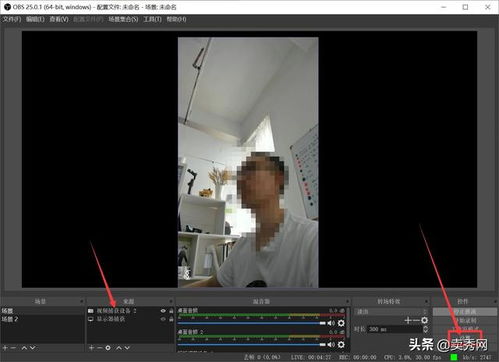Move the scene up in the Scenes list
499x362 pixels.
click(x=24, y=348)
